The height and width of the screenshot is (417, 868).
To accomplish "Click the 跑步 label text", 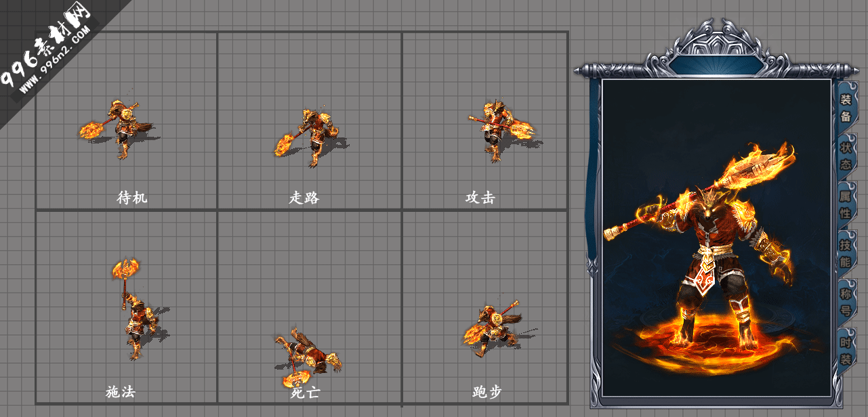I will pyautogui.click(x=487, y=392).
